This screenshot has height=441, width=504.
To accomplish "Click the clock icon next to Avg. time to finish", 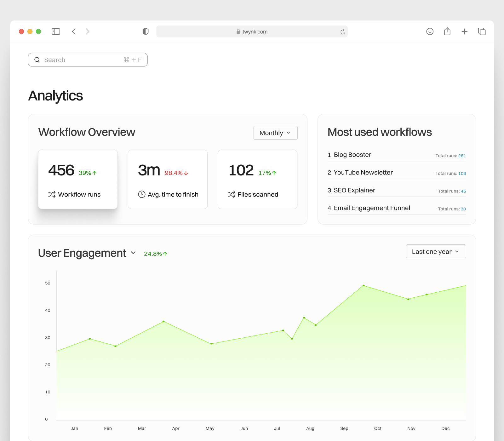I will [x=141, y=194].
